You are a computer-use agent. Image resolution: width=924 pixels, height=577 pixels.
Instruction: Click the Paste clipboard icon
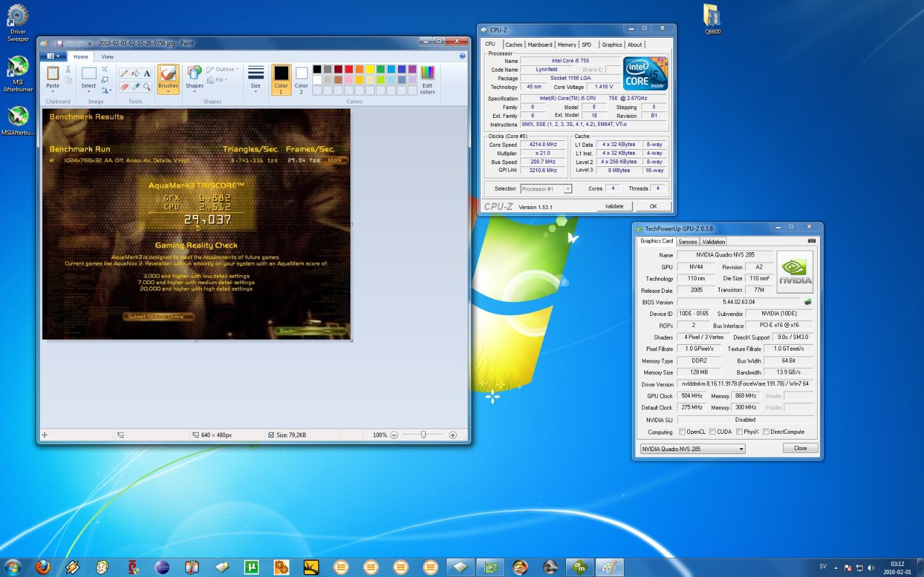53,73
